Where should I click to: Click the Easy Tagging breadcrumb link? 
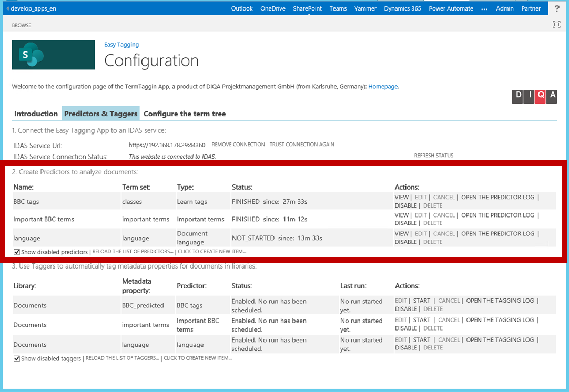coord(121,45)
